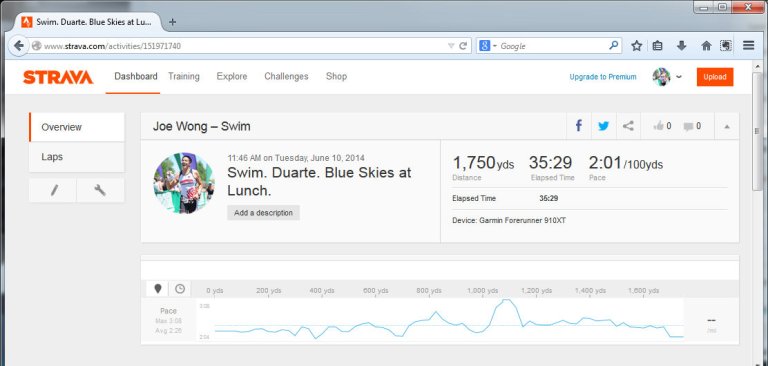The width and height of the screenshot is (768, 366).
Task: Click the Pace chart label
Action: (168, 311)
